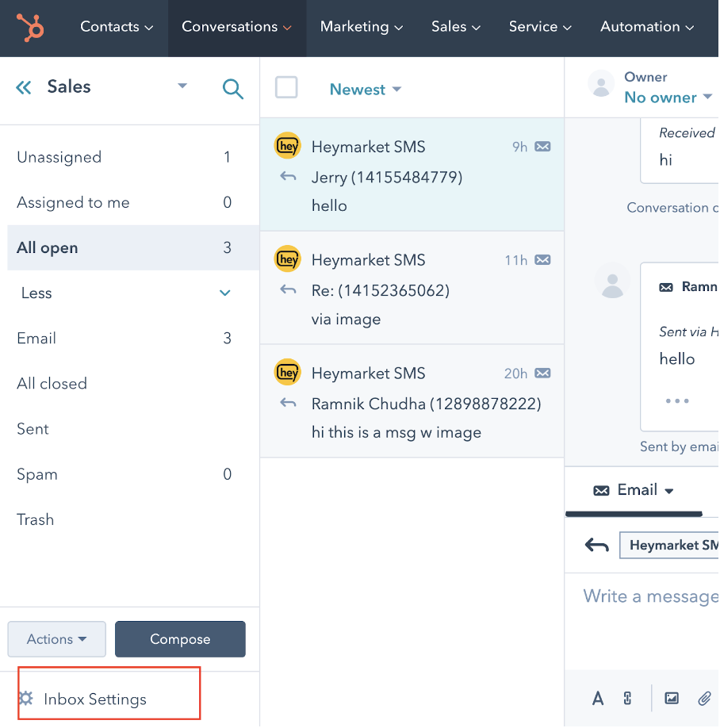Click envelope icon in Ramn message header
The height and width of the screenshot is (728, 720).
tap(666, 288)
